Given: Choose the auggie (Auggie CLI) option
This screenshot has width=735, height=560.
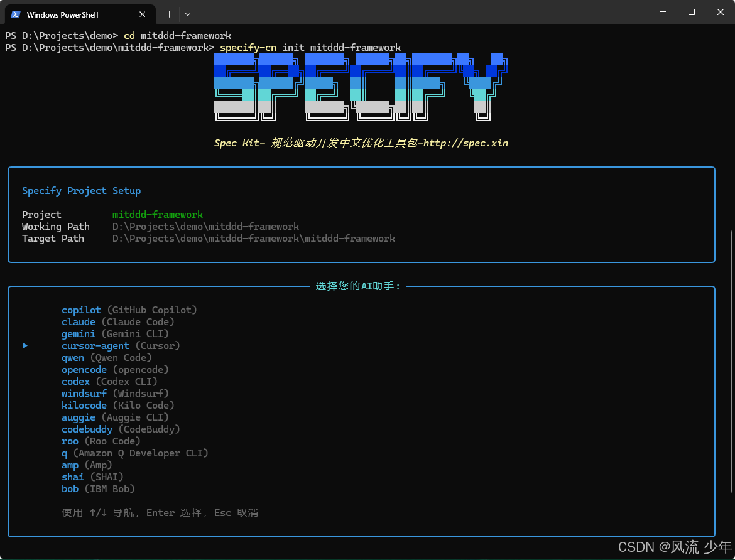Looking at the screenshot, I should tap(115, 417).
